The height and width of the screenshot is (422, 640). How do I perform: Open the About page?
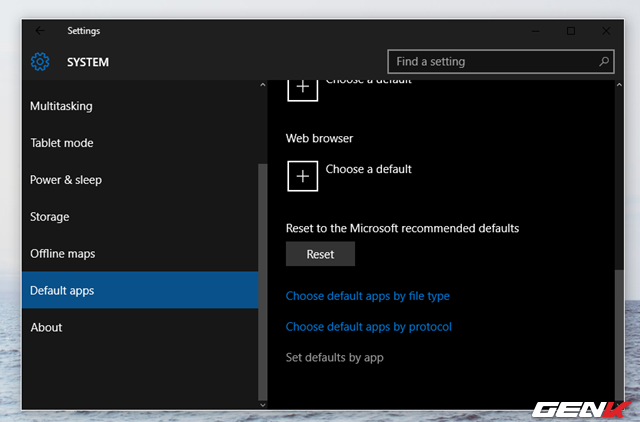click(140, 327)
